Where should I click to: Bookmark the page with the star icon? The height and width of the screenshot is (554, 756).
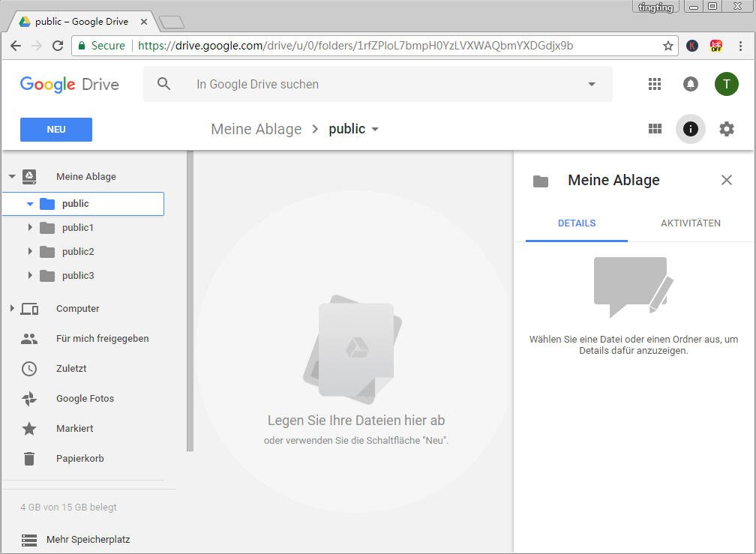click(x=667, y=46)
